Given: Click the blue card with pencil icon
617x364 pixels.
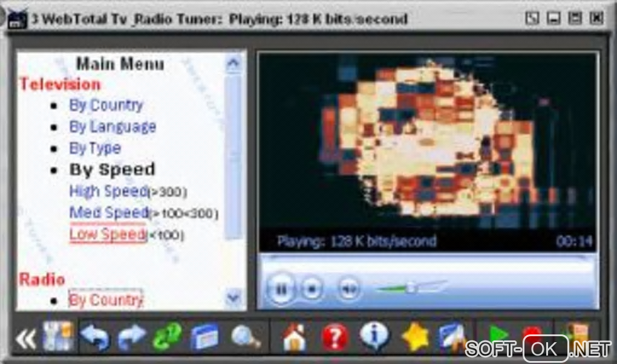Looking at the screenshot, I should click(x=452, y=336).
